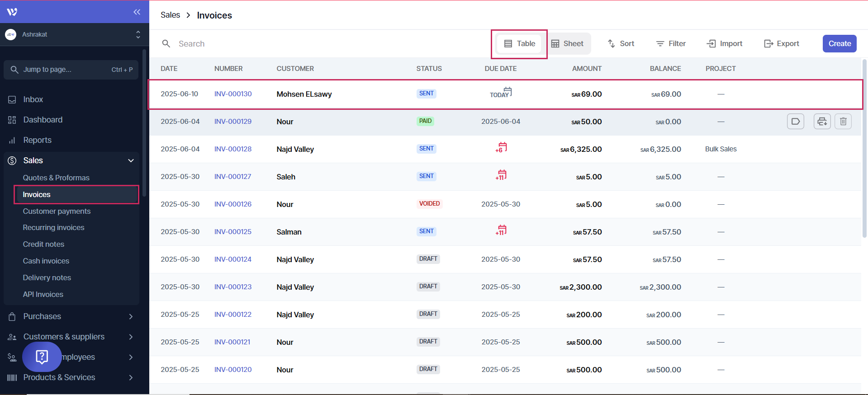The width and height of the screenshot is (868, 395).
Task: Click the print icon on INV-000129 row
Action: click(x=822, y=122)
